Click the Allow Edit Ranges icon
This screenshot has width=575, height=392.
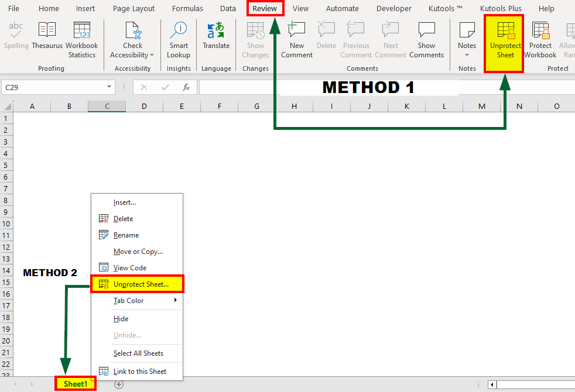click(x=570, y=30)
